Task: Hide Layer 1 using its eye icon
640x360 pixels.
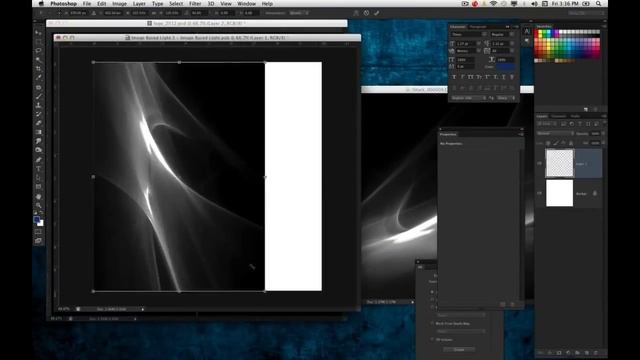Action: coord(540,163)
